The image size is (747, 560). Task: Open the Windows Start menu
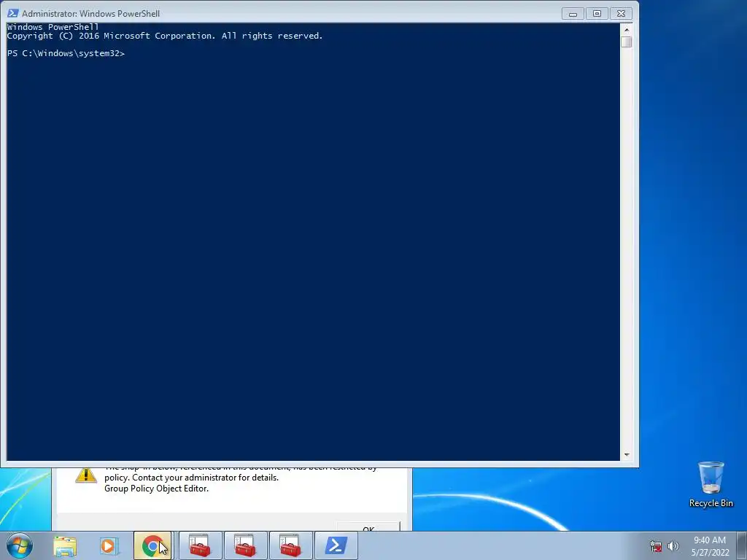[x=20, y=545]
